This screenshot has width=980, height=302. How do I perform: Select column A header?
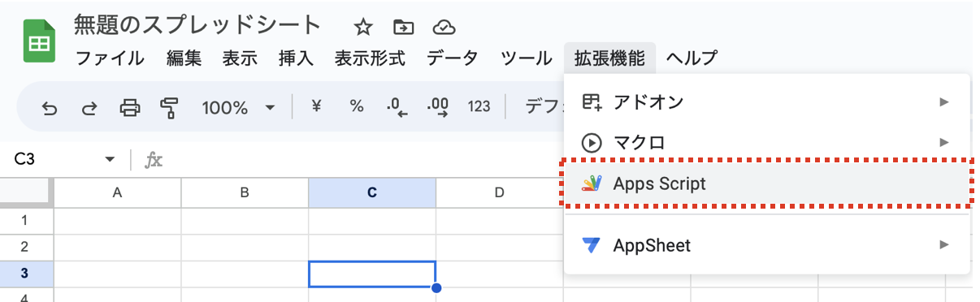(x=117, y=192)
